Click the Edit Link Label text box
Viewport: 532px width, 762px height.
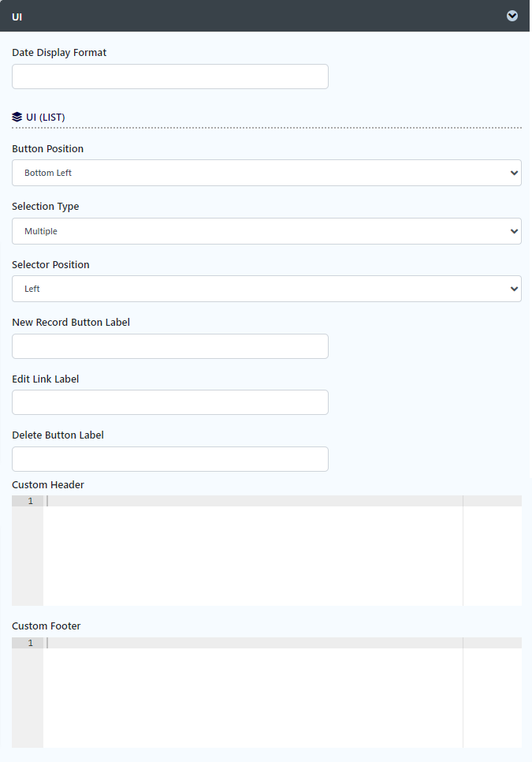(x=170, y=402)
